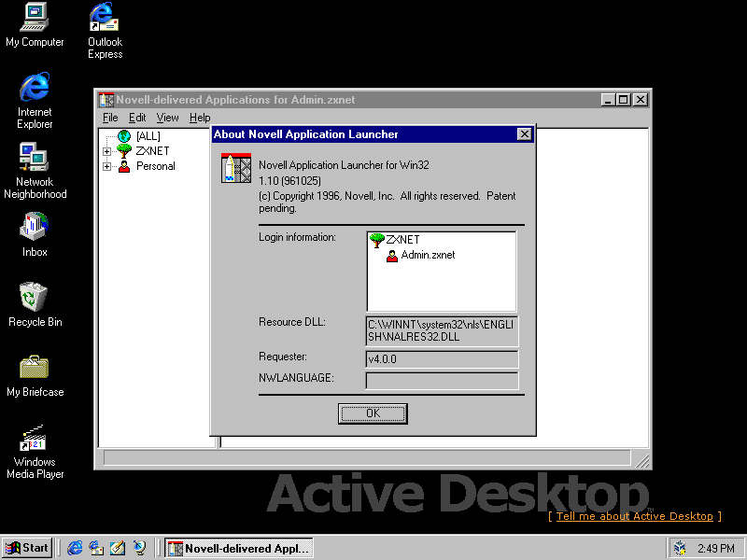Click the ZXNET tree icon in launcher
Viewport: 747px width, 560px height.
pos(124,151)
